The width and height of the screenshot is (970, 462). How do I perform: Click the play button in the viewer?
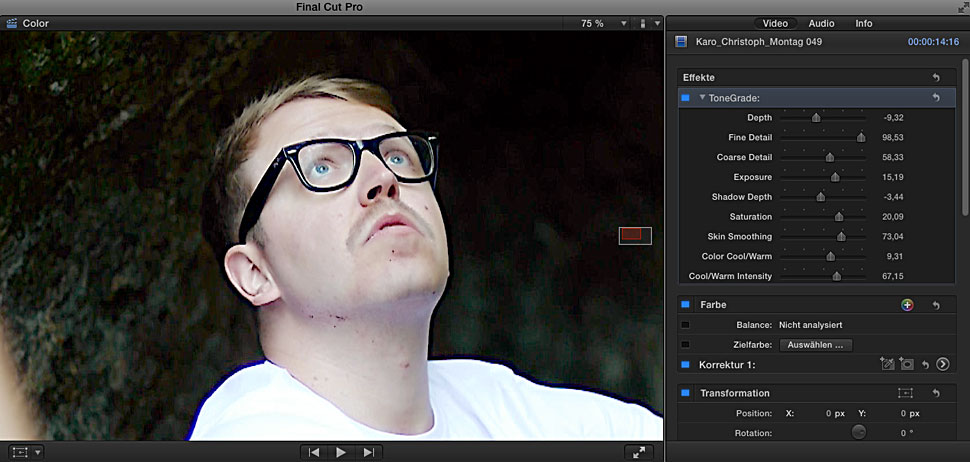coord(341,452)
